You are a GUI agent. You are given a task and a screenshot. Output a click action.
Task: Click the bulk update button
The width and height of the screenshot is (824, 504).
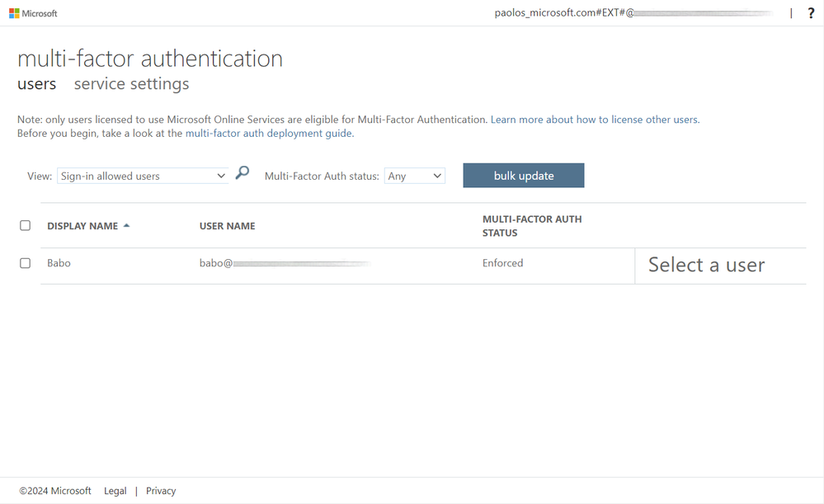coord(524,176)
